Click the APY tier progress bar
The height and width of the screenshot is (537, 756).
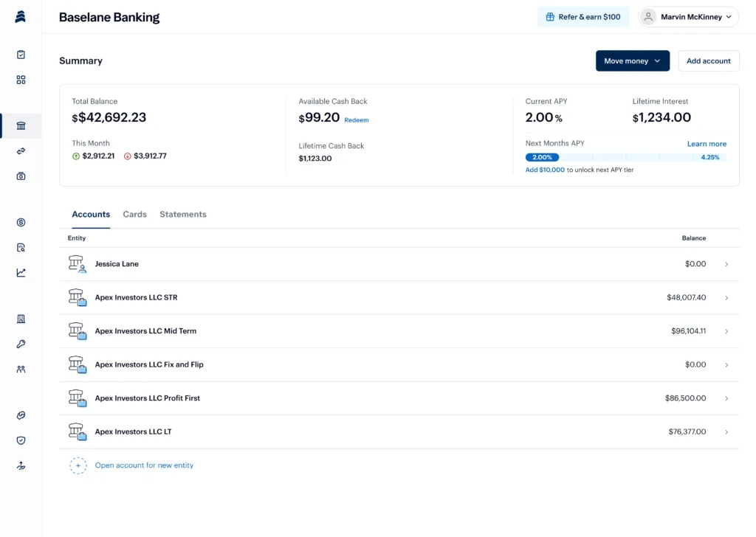click(x=628, y=157)
